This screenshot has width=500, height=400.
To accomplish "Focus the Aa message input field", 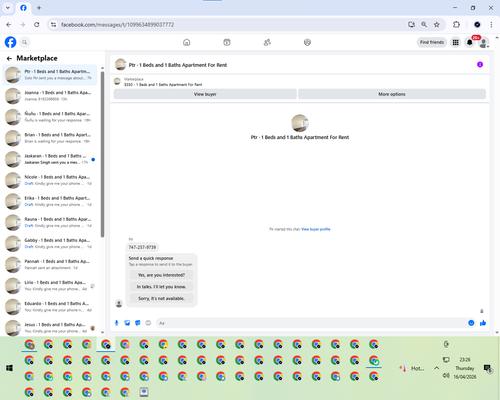I will 312,323.
